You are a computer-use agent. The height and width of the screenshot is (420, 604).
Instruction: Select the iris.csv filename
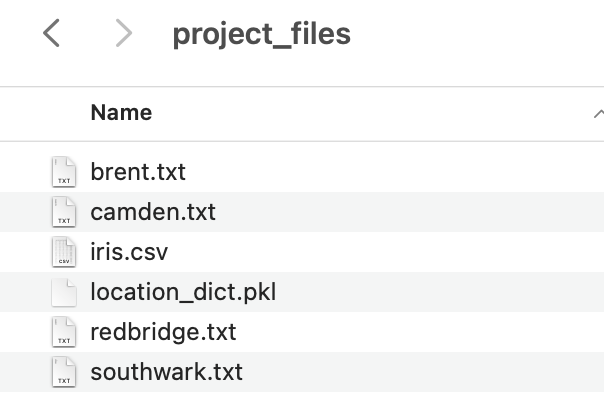click(129, 252)
